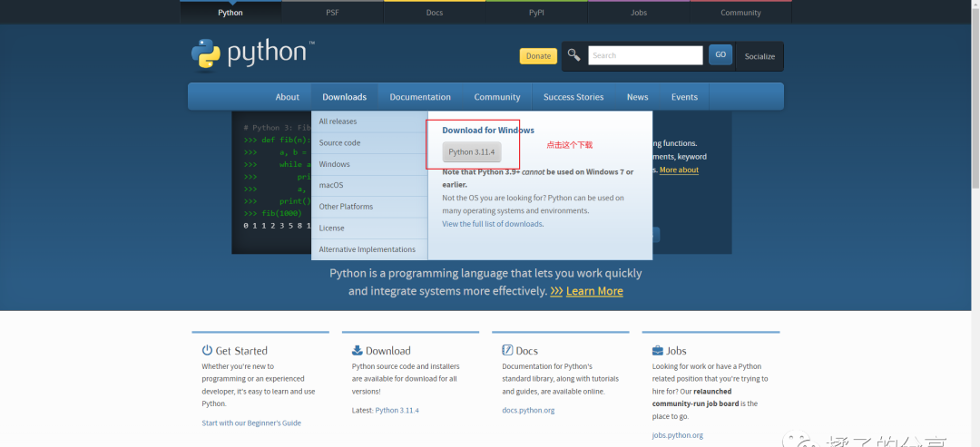Viewport: 980px width, 447px height.
Task: Open the Events navigation item
Action: [684, 97]
